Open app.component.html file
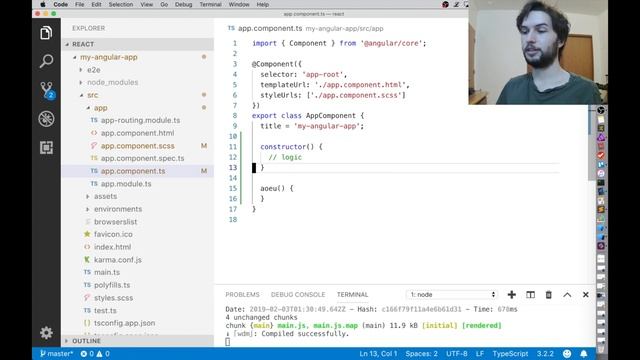The height and width of the screenshot is (360, 640). pos(138,133)
